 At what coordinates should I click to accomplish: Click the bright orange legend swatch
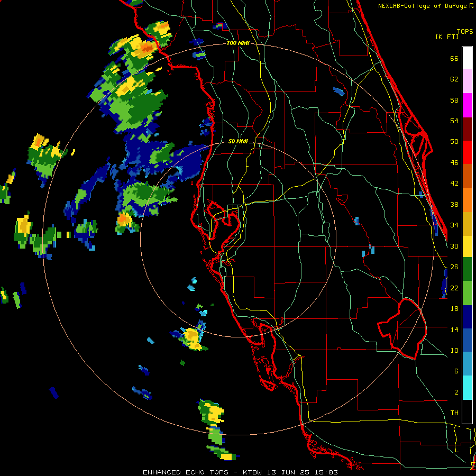467,200
